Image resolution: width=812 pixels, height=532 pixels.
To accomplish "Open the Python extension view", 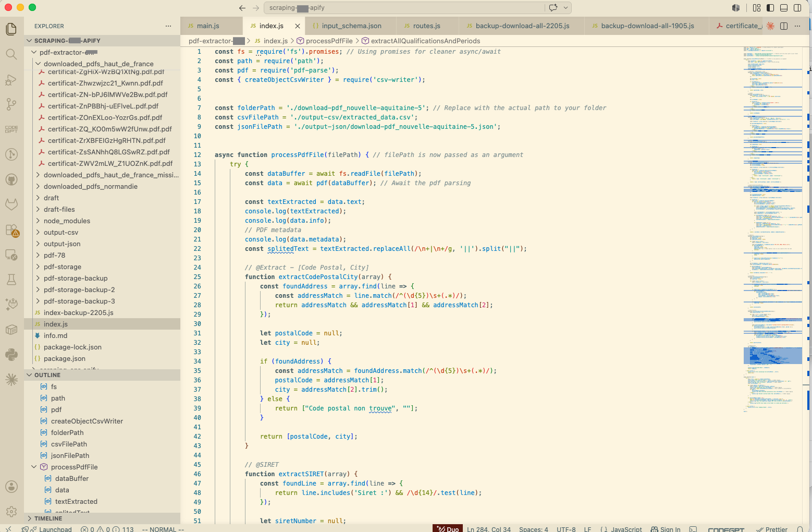I will point(11,355).
